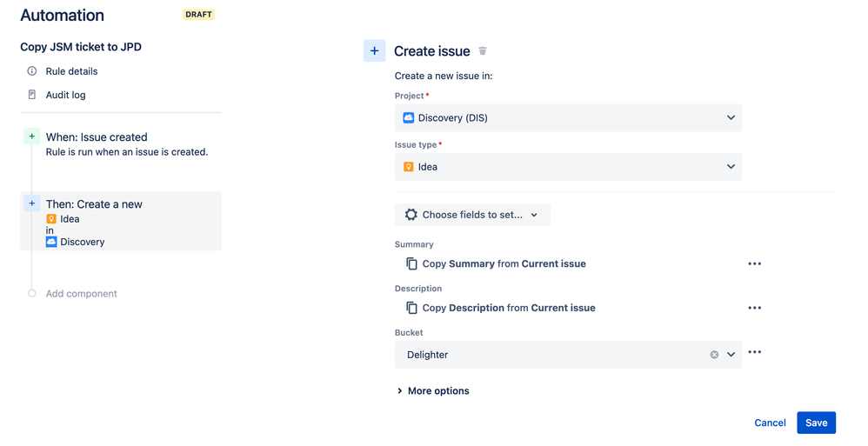
Task: Save the automation rule
Action: coord(816,423)
